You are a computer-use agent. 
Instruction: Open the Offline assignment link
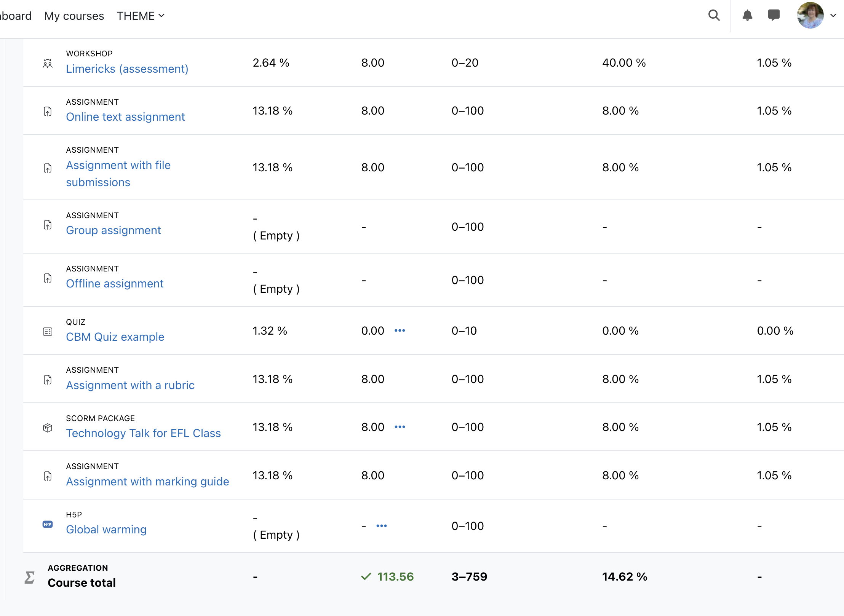115,284
